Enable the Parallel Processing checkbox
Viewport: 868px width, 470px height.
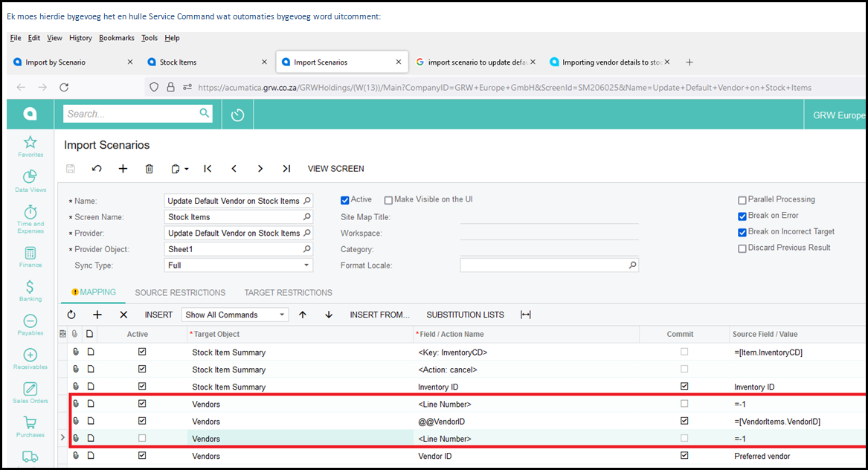click(x=742, y=200)
